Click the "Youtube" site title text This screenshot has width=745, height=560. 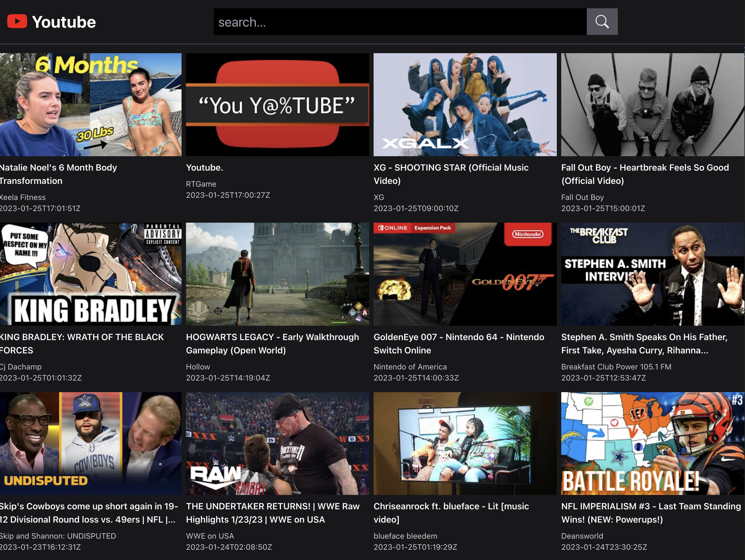[x=64, y=22]
